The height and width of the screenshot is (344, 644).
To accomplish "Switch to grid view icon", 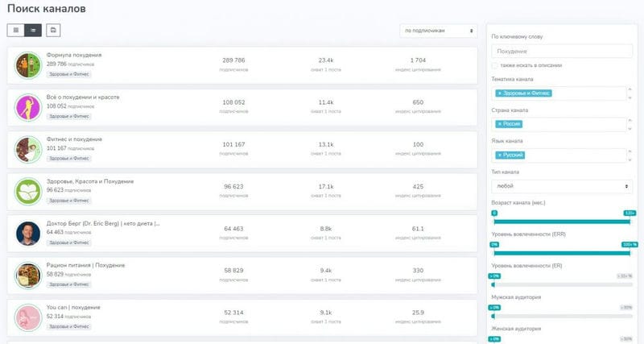I will pos(15,30).
